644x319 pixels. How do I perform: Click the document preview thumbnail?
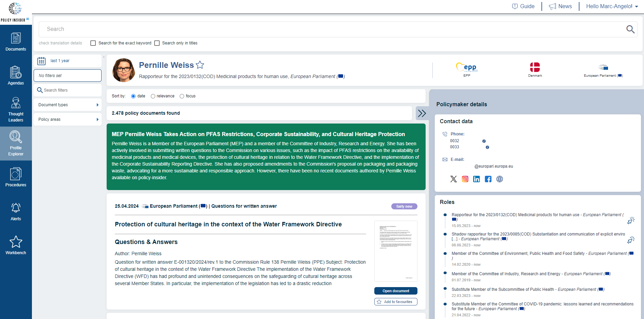coord(396,251)
